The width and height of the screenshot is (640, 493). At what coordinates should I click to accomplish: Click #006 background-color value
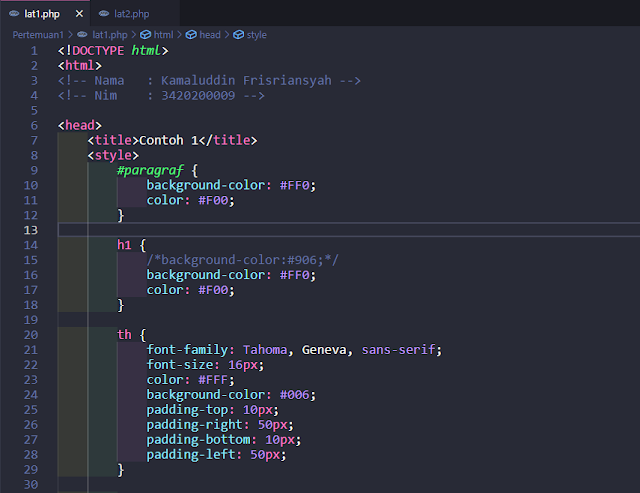pyautogui.click(x=295, y=395)
